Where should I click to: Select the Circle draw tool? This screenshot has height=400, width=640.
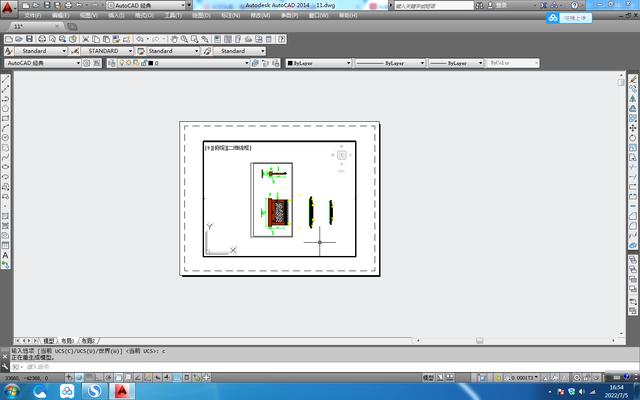point(6,137)
